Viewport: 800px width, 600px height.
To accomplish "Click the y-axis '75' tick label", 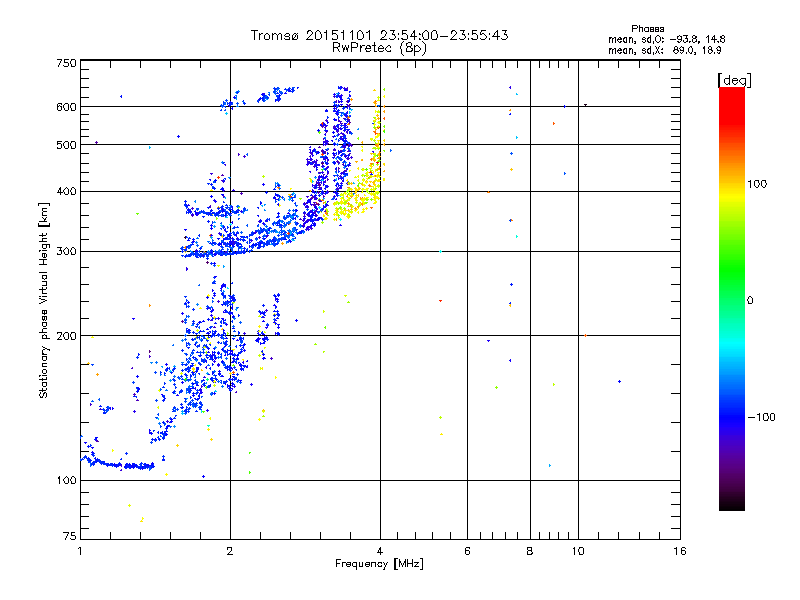I will click(70, 536).
